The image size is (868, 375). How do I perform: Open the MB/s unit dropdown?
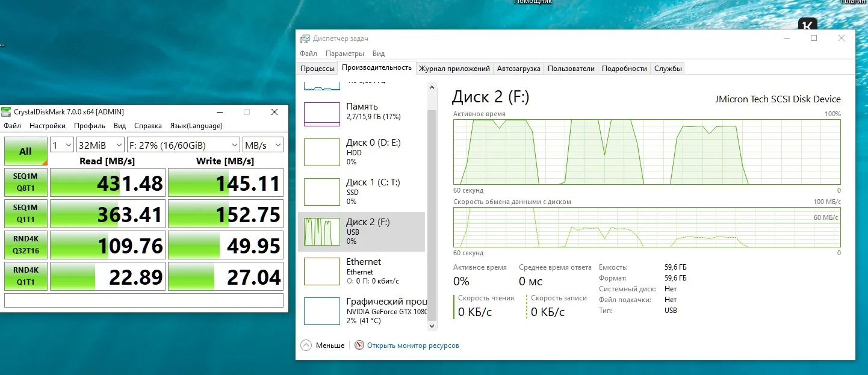click(262, 145)
